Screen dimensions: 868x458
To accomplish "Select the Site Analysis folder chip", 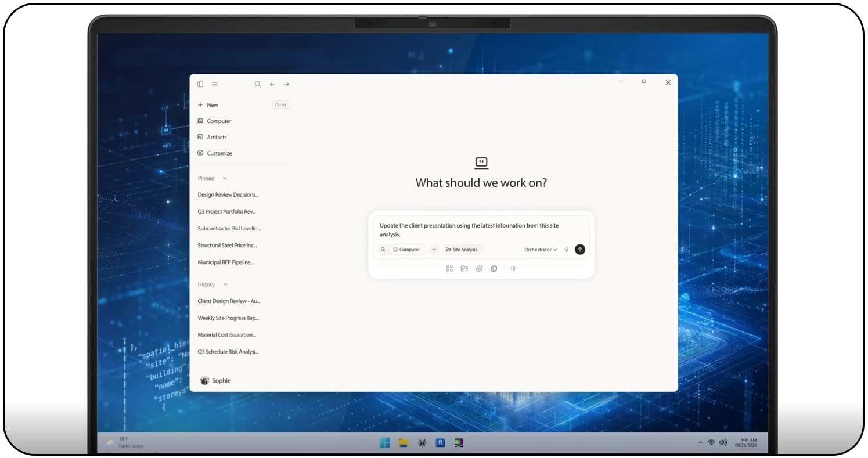I will [462, 250].
